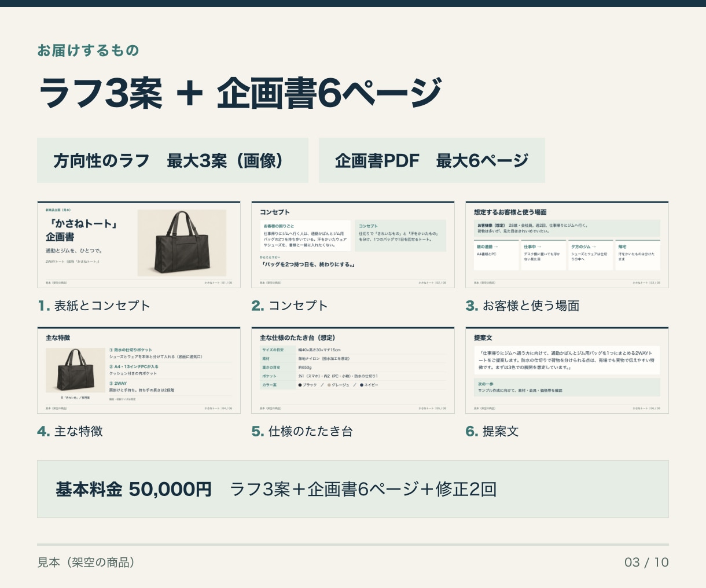706x588 pixels.
Task: Select the '方向性のラフ 最大3案（画像）' box
Action: point(172,160)
